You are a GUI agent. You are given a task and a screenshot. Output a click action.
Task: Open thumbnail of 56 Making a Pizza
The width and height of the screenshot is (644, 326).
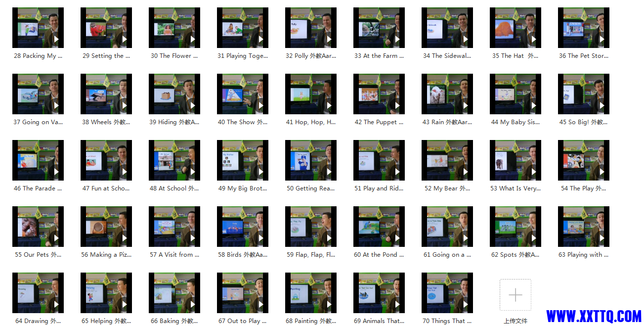tap(106, 227)
